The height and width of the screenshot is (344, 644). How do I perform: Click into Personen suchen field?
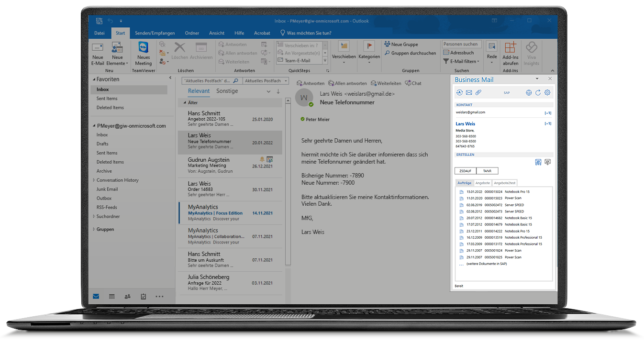click(x=461, y=44)
